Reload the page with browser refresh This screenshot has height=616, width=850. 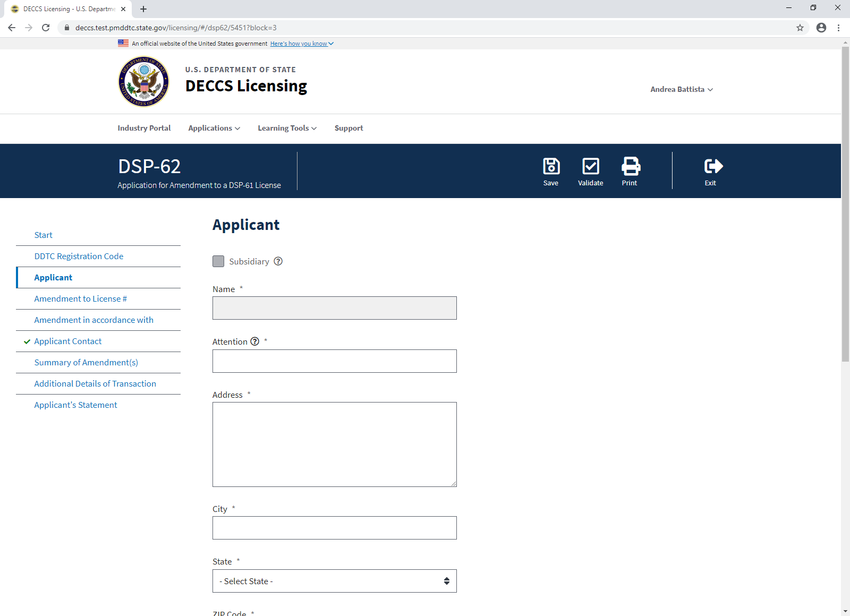(x=46, y=28)
